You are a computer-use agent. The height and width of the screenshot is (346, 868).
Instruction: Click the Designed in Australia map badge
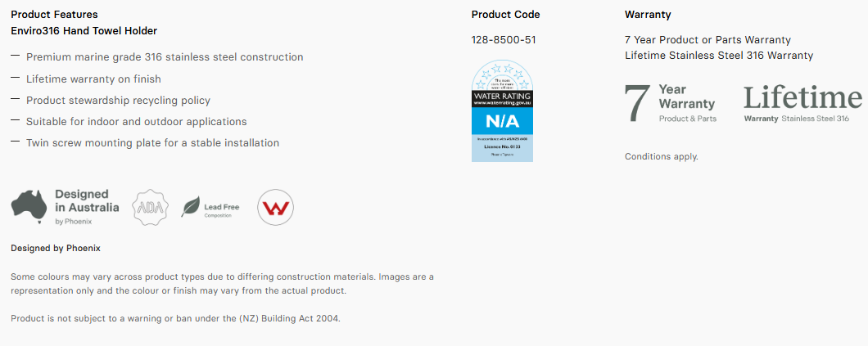tap(65, 207)
